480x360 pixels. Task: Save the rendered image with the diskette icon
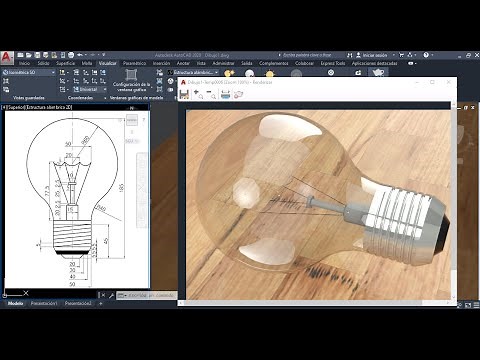coord(184,95)
